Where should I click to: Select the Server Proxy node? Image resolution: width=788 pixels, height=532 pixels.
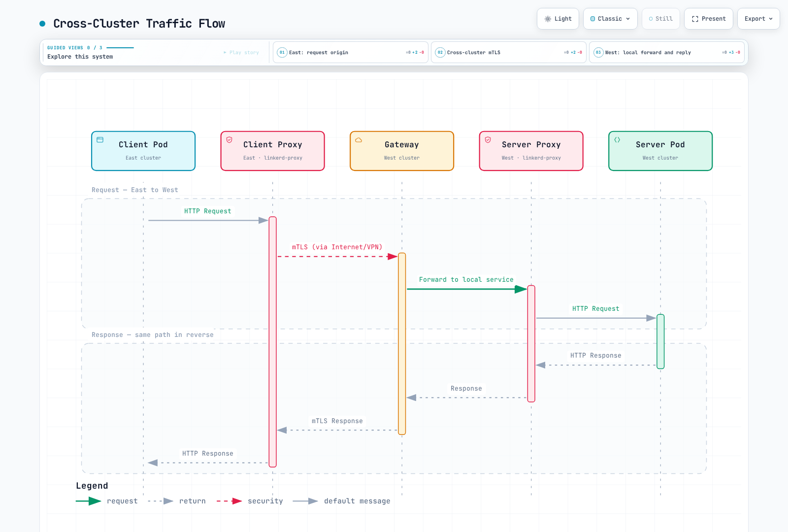pyautogui.click(x=531, y=151)
